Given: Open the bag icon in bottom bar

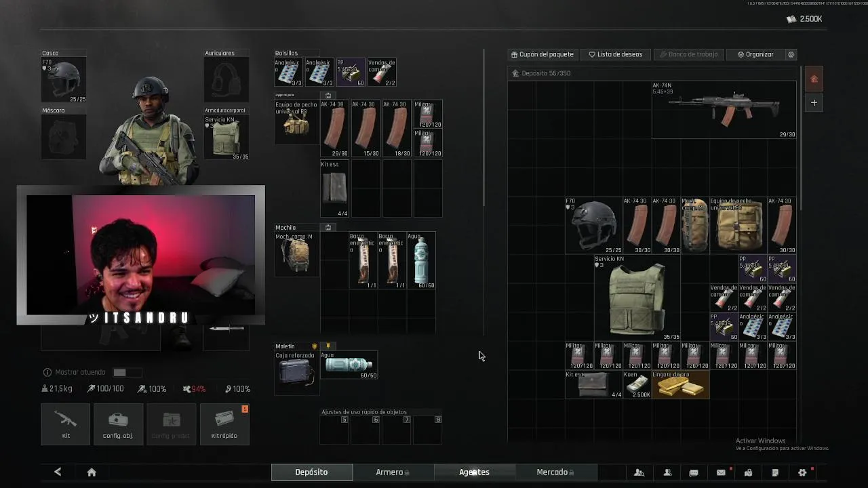Looking at the screenshot, I should pyautogui.click(x=748, y=472).
